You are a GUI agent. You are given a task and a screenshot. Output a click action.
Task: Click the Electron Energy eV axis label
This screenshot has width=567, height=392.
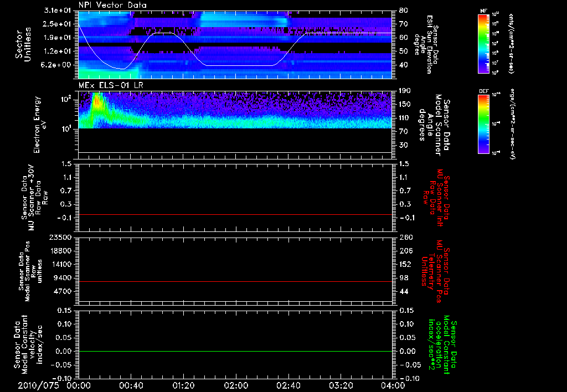[40, 125]
